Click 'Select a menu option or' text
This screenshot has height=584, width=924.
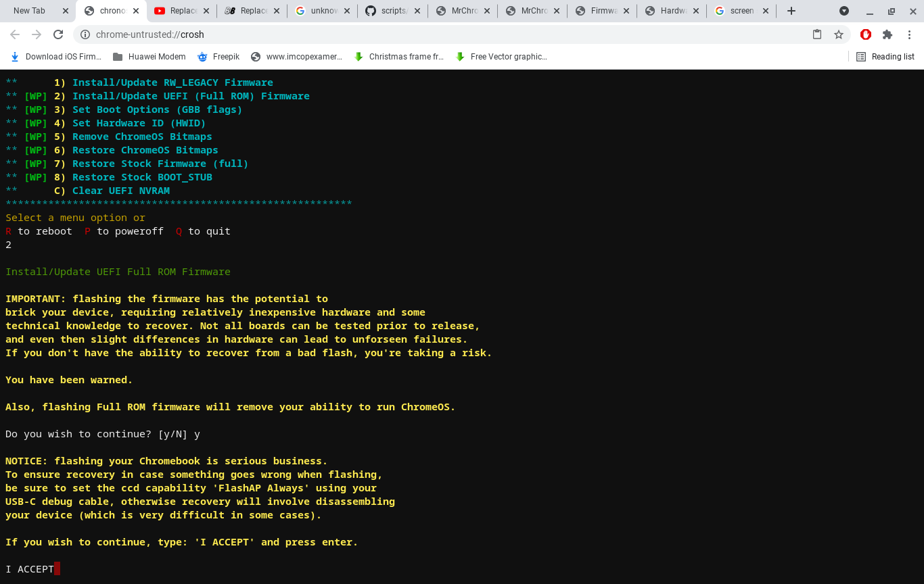click(x=75, y=218)
